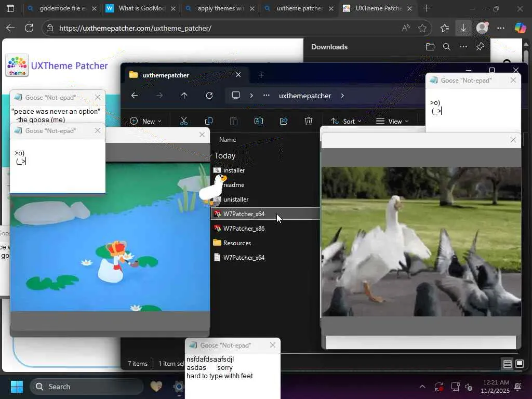Open Edge Settings and more menu

(501, 28)
